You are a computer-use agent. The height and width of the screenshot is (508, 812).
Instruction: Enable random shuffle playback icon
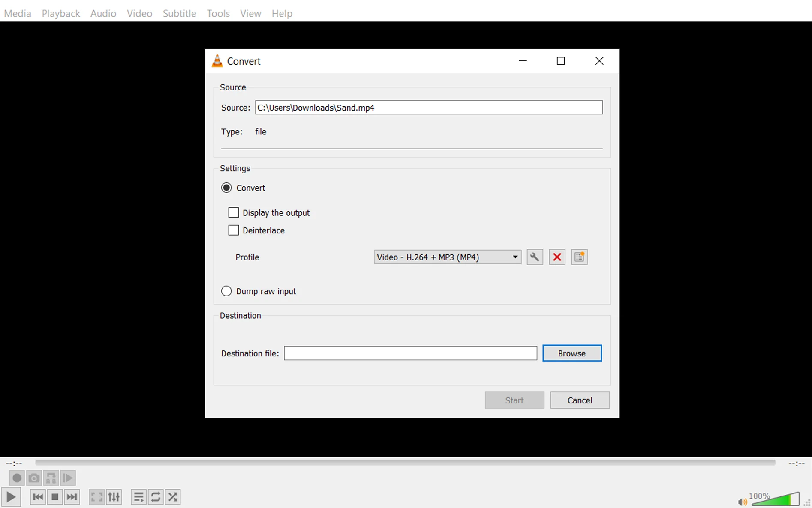(x=173, y=497)
